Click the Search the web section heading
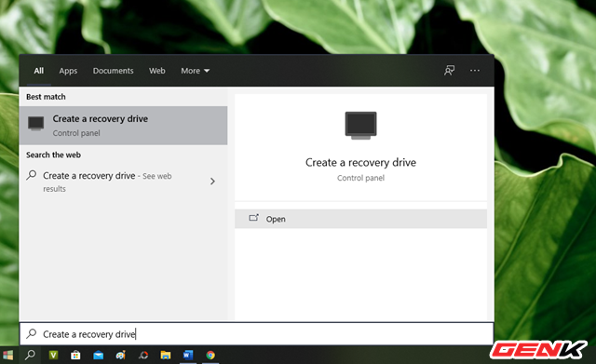This screenshot has height=364, width=596. pyautogui.click(x=53, y=155)
